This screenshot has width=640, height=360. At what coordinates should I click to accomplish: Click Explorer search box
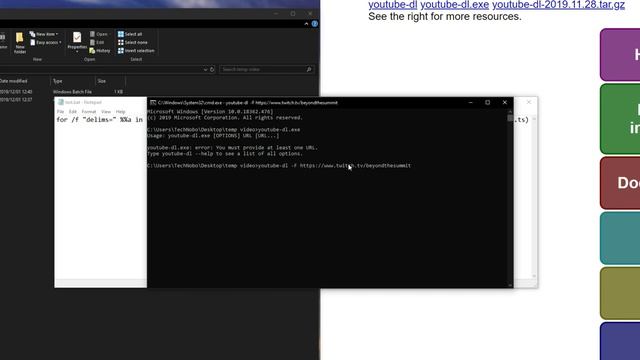click(267, 70)
